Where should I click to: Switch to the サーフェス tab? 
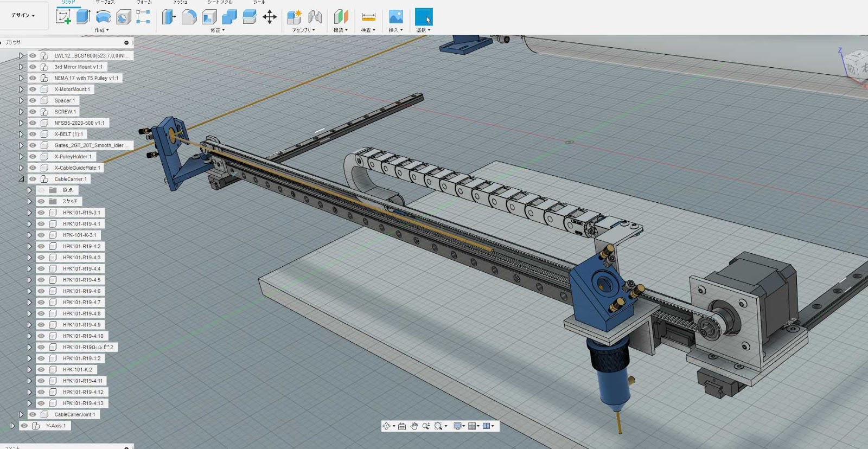click(105, 2)
